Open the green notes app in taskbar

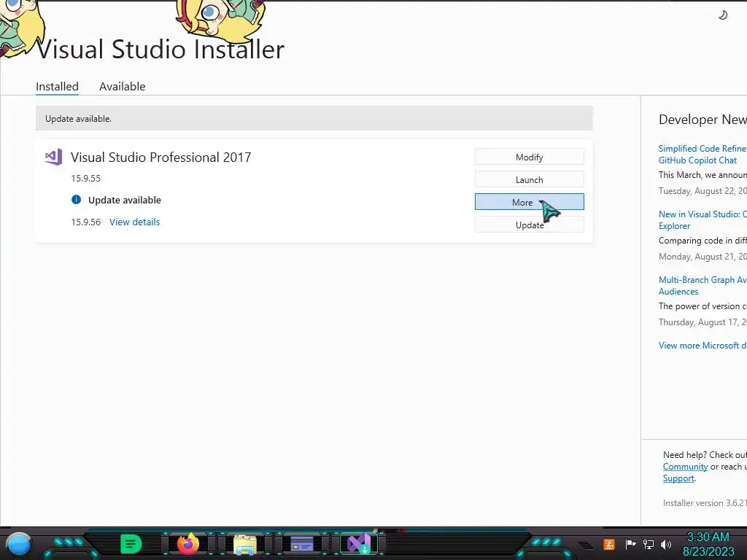click(131, 544)
